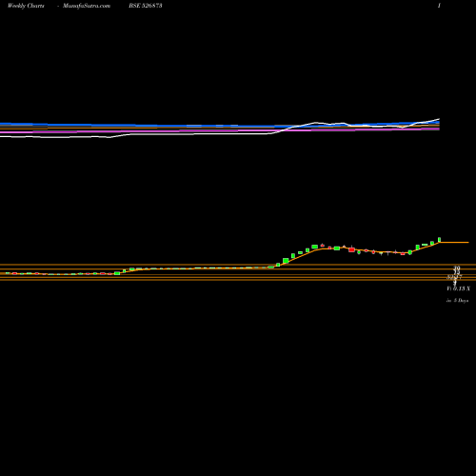The image size is (476, 476).
Task: Click the 'BSE 526873' stock code
Action: pyautogui.click(x=146, y=6)
